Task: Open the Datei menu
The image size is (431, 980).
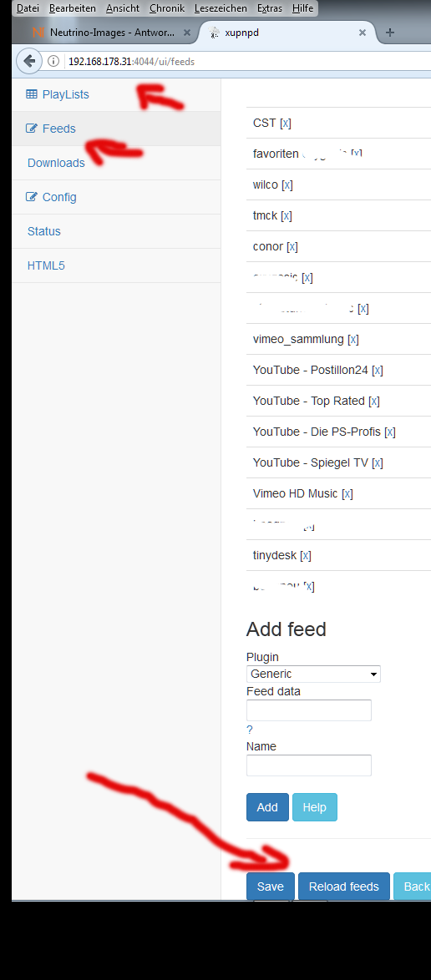Action: pyautogui.click(x=28, y=8)
